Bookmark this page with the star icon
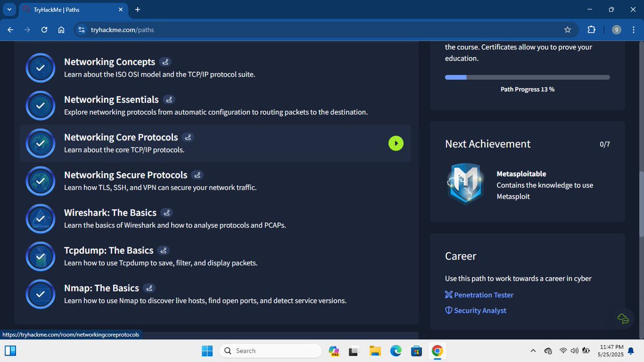The image size is (644, 362). click(567, 29)
